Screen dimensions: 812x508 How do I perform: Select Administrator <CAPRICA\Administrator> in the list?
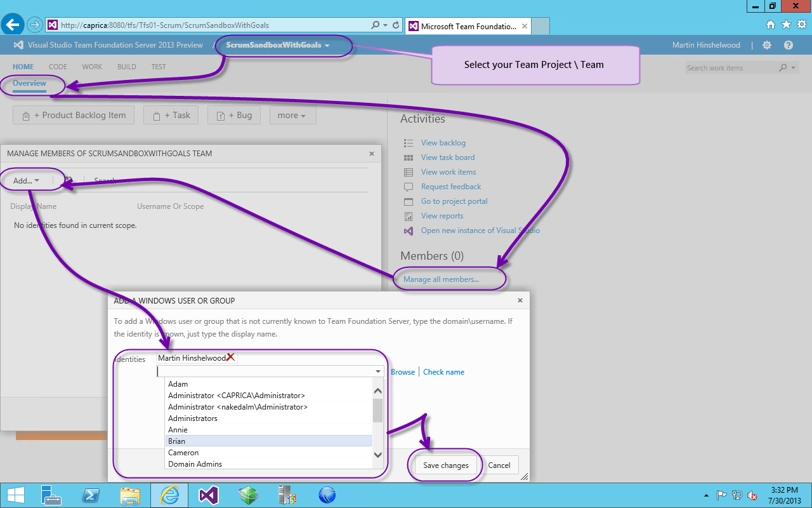(268, 396)
